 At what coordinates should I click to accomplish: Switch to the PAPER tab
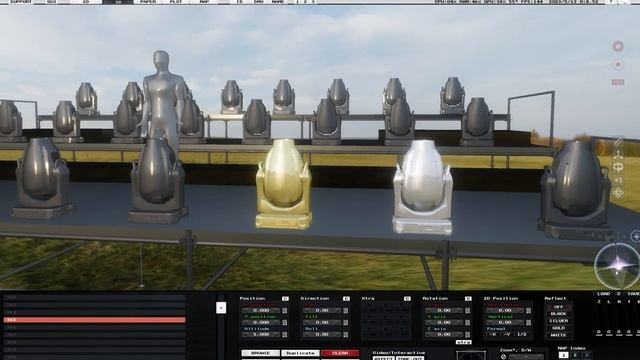tap(147, 2)
